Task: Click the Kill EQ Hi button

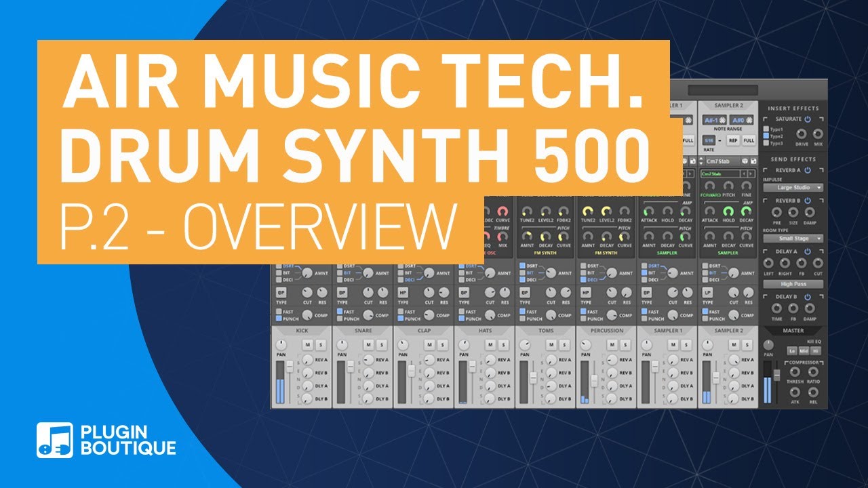Action: pos(816,351)
